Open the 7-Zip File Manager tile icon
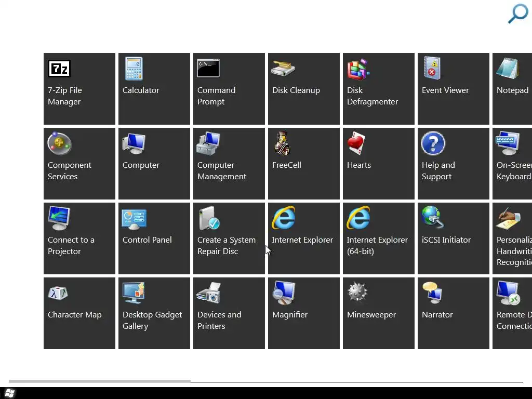The width and height of the screenshot is (532, 399). (x=59, y=69)
